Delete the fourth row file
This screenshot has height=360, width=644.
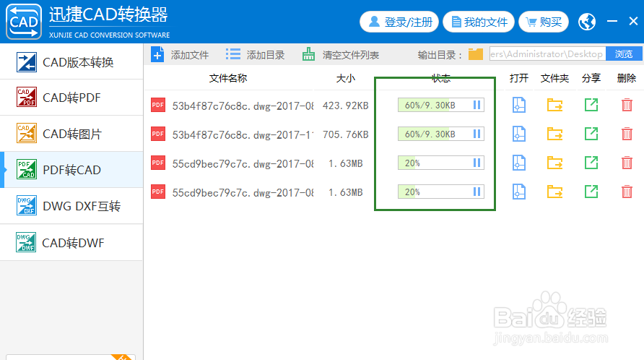(627, 192)
